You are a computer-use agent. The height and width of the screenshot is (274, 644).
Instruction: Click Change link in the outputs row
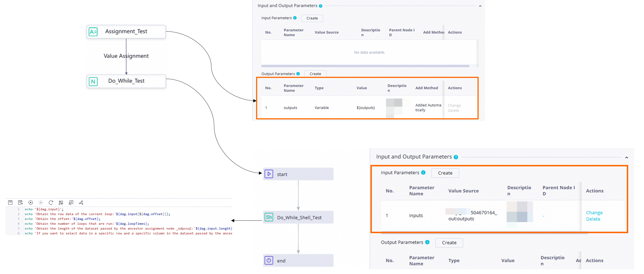[454, 105]
